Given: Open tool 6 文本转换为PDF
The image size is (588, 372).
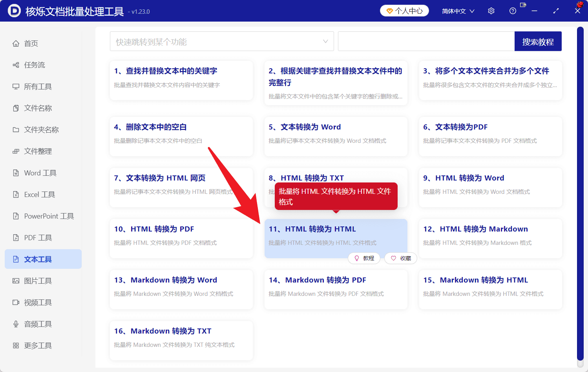Looking at the screenshot, I should tap(491, 137).
